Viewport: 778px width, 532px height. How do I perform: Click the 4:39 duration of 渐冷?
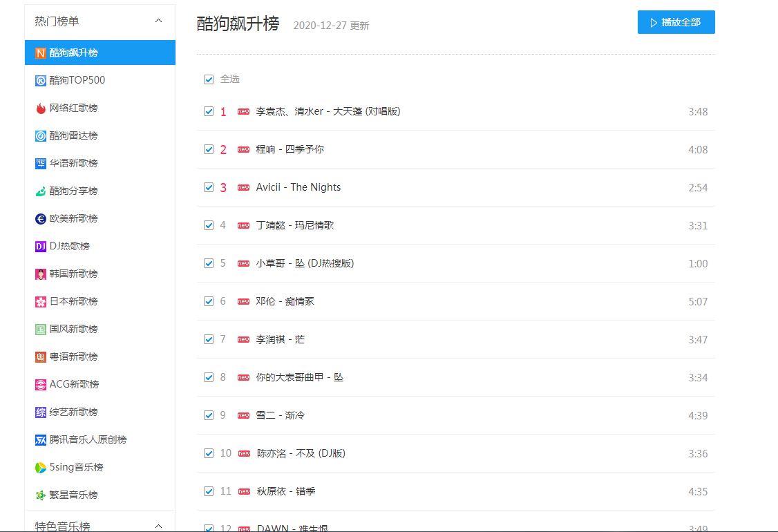click(x=698, y=415)
